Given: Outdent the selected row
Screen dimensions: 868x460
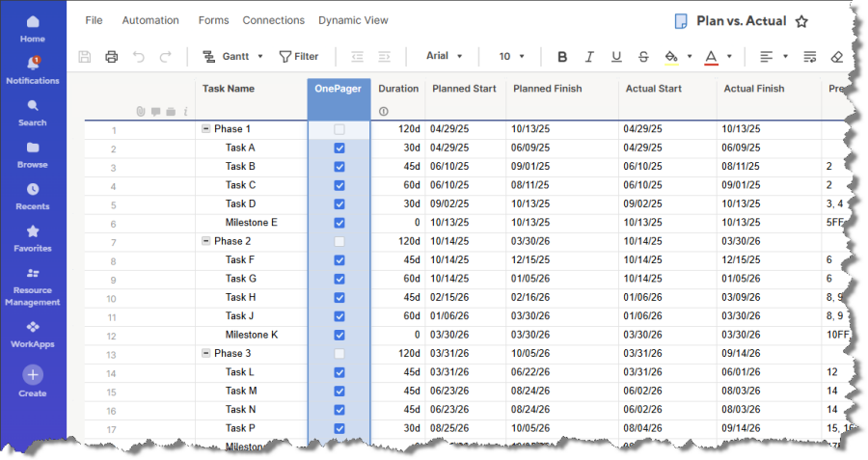Looking at the screenshot, I should [x=357, y=57].
